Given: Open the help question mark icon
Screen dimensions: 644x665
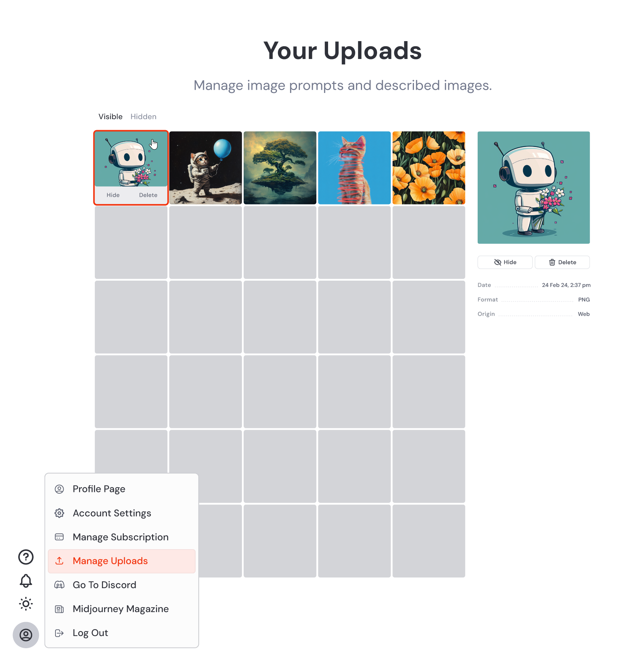Looking at the screenshot, I should pos(26,557).
